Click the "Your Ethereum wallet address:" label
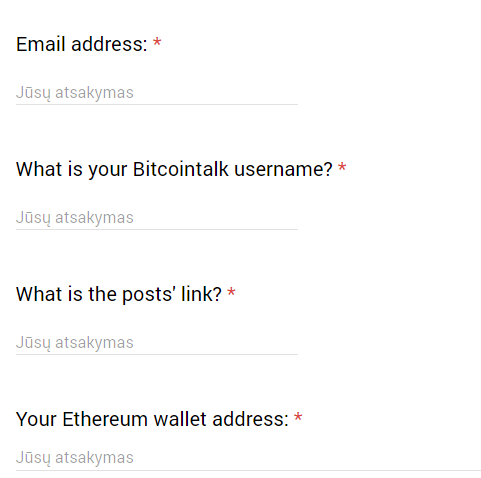Screen dimensions: 481x478 coord(152,419)
